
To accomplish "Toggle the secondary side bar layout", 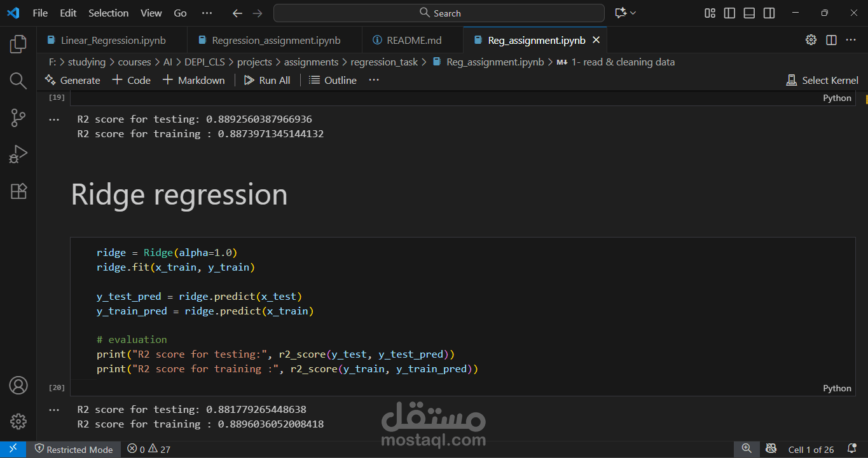I will coord(769,13).
